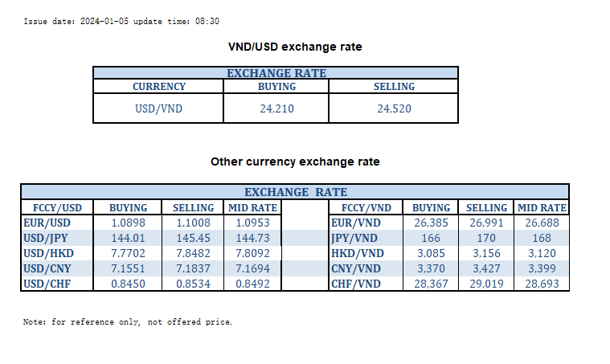Click the EUR/VND mid rate 26,688
The width and height of the screenshot is (610, 364).
pyautogui.click(x=542, y=223)
